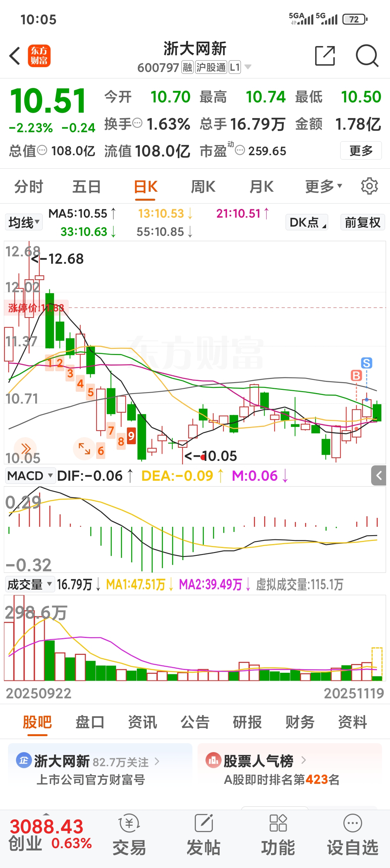Tap the 市盈 info smiley icon

(239, 150)
